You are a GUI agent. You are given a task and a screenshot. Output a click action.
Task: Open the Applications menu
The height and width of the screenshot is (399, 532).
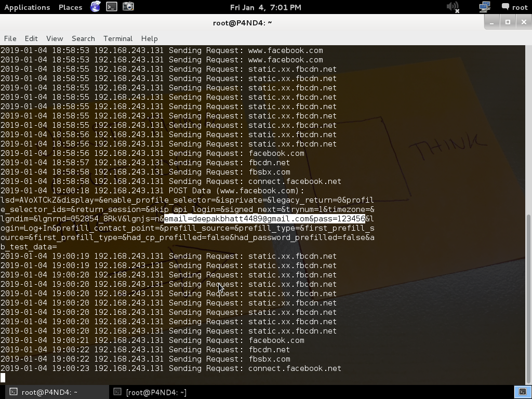27,7
